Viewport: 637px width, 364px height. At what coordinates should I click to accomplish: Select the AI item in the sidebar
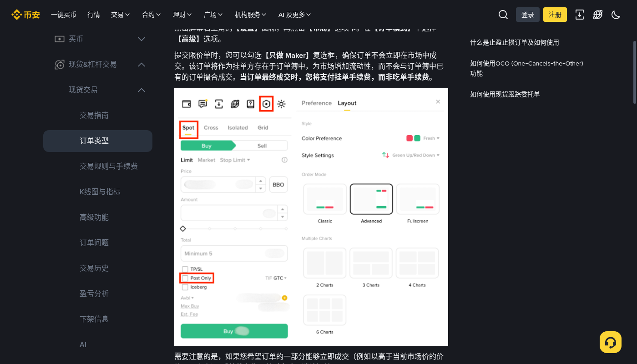[98, 345]
